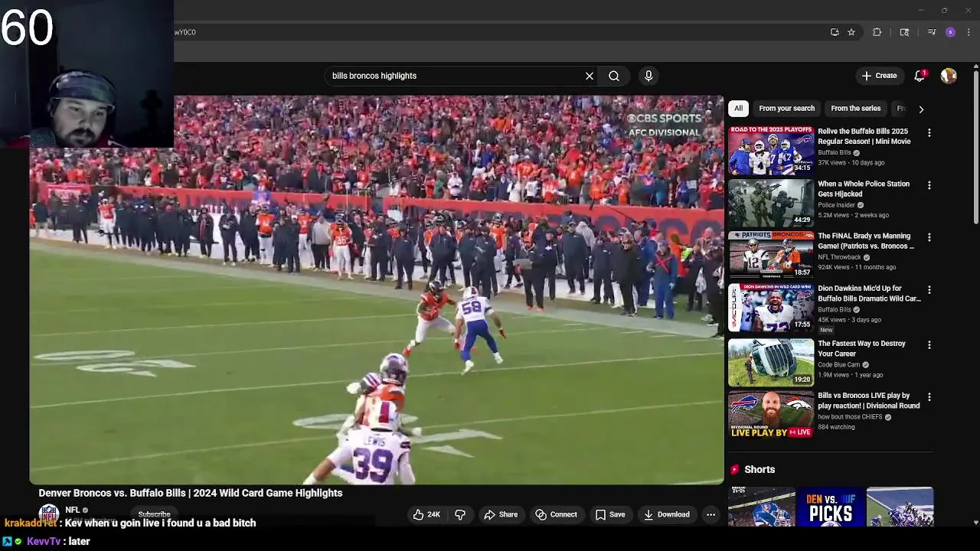Open the notifications bell
Image resolution: width=980 pixels, height=551 pixels.
click(x=920, y=76)
